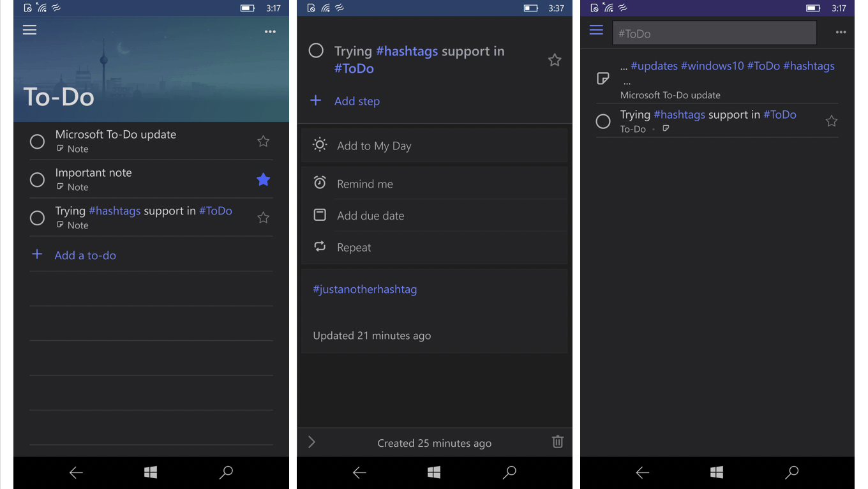
Task: Click Wi-Fi icon on middle phone status bar
Action: (325, 8)
